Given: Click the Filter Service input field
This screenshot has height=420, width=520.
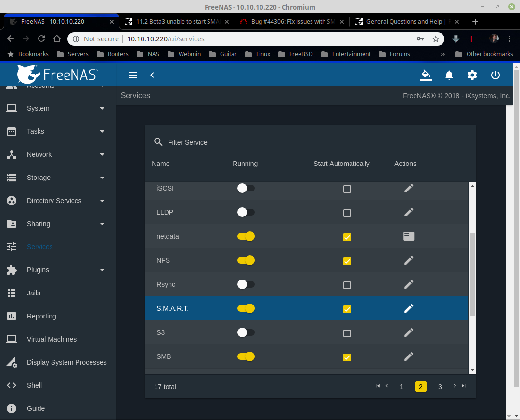Looking at the screenshot, I should click(x=216, y=142).
